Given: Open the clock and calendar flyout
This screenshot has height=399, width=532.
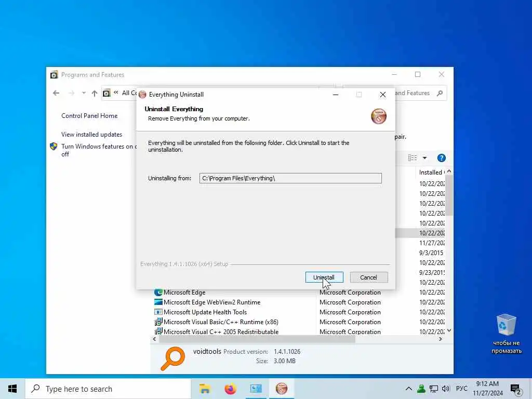Looking at the screenshot, I should [x=487, y=389].
